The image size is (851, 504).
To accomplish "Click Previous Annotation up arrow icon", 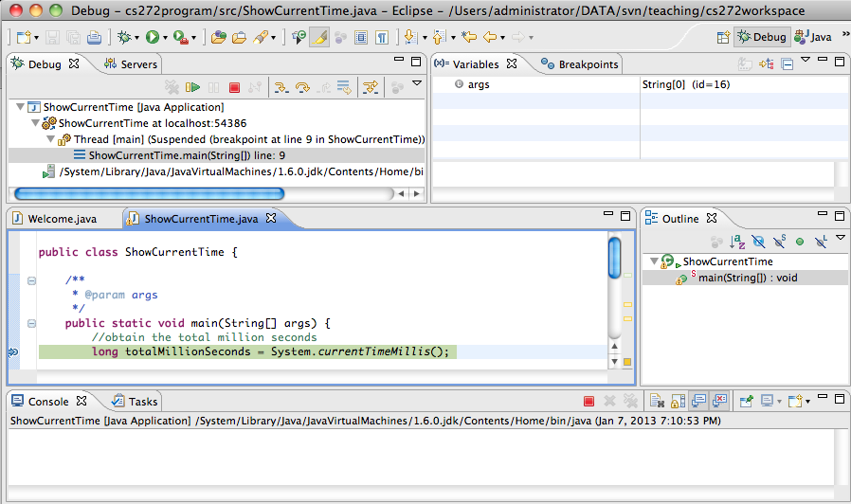I will tap(439, 37).
